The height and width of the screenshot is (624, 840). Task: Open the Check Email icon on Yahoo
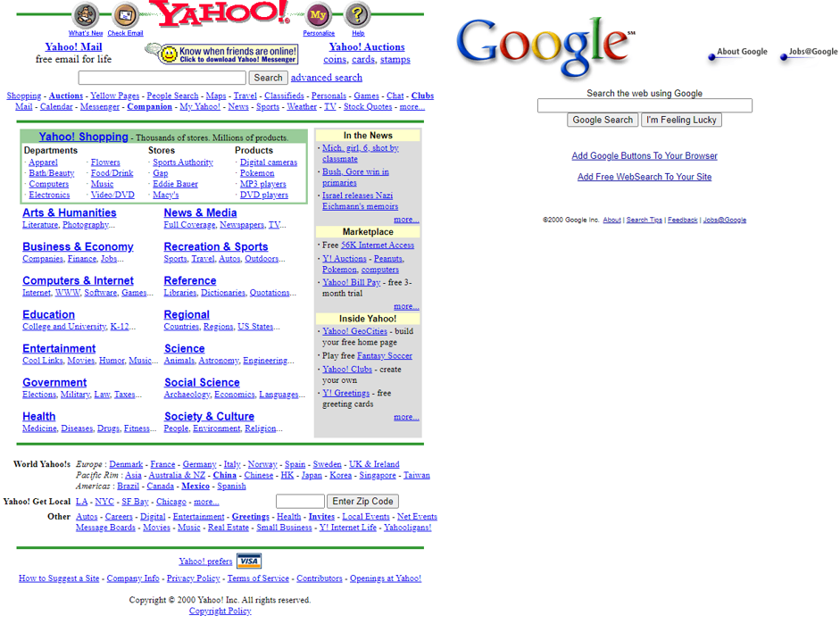pyautogui.click(x=125, y=15)
